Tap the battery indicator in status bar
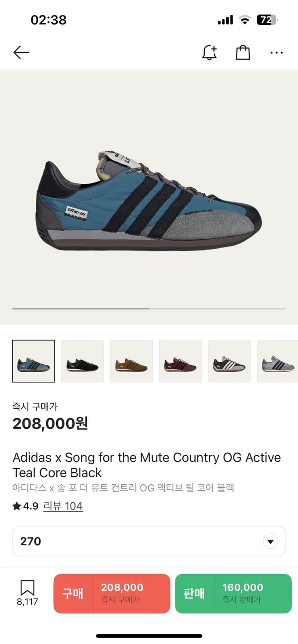Screen dimensions: 298x644 point(267,20)
